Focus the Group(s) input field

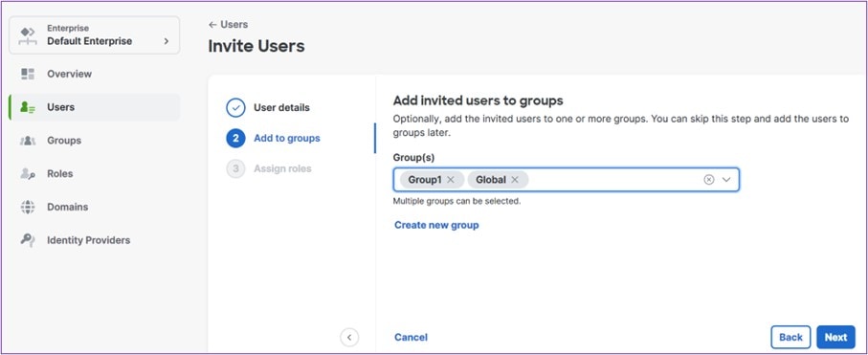tap(566, 180)
